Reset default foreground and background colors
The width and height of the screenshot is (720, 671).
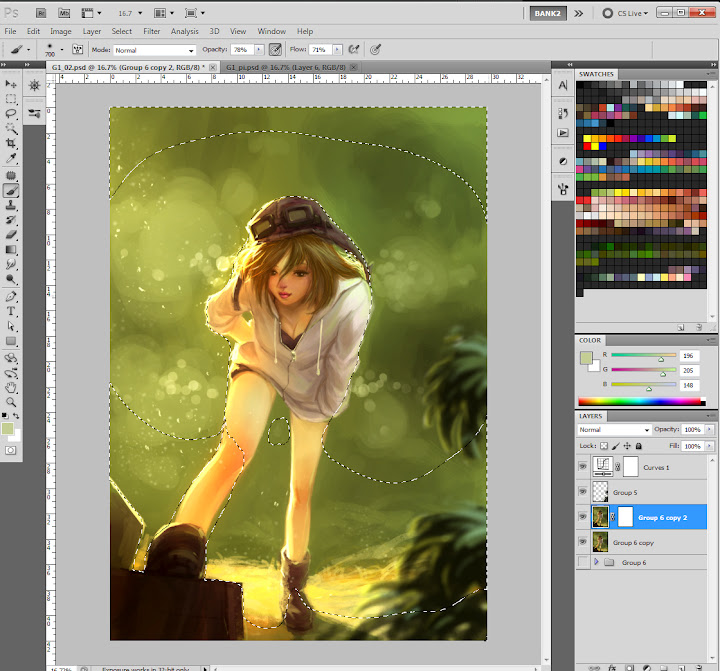tap(5, 416)
